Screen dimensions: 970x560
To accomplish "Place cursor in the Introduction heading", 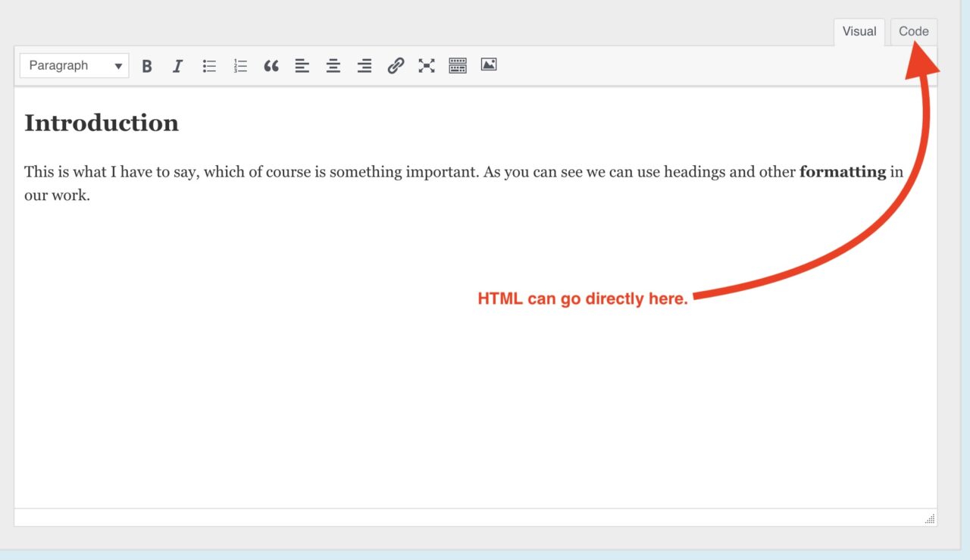I will click(x=102, y=123).
